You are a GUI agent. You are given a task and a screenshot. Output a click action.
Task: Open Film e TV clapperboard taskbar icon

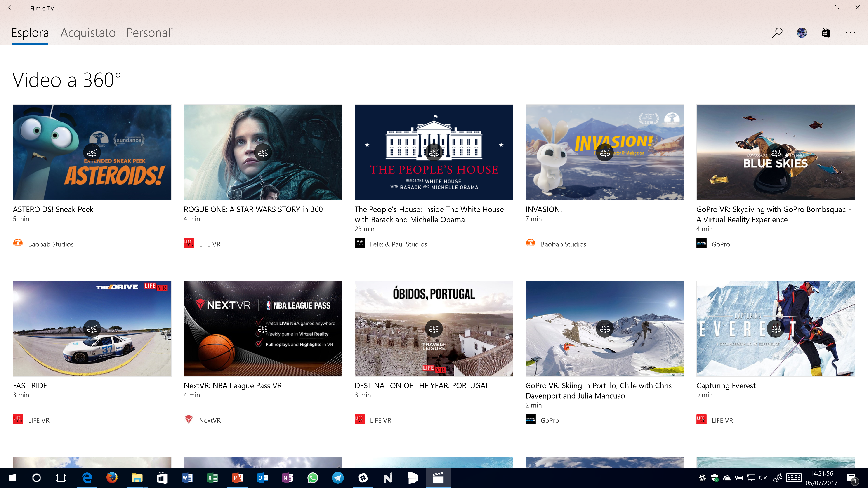(438, 478)
